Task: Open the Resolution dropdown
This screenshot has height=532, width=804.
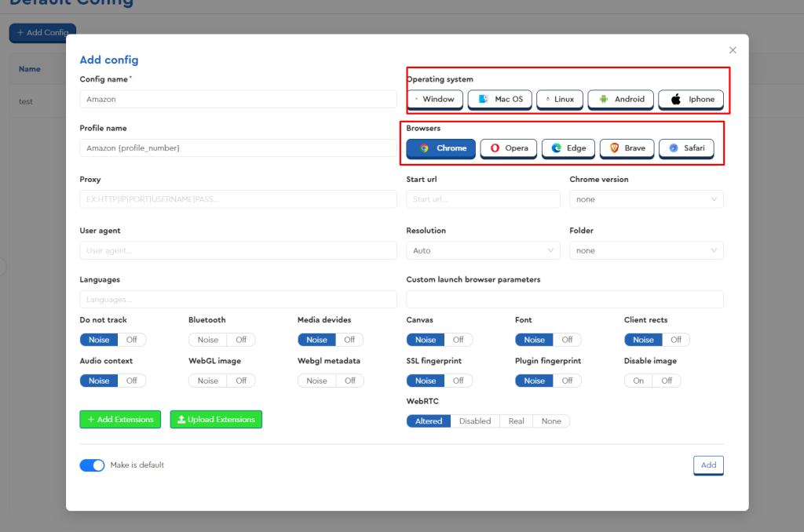Action: click(x=483, y=250)
